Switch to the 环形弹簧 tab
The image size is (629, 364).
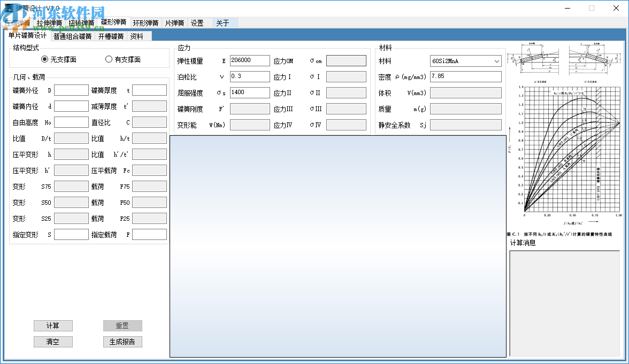145,24
